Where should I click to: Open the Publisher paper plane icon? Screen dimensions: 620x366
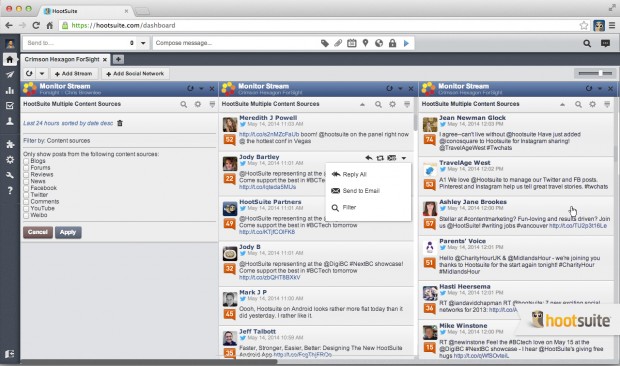[x=9, y=75]
